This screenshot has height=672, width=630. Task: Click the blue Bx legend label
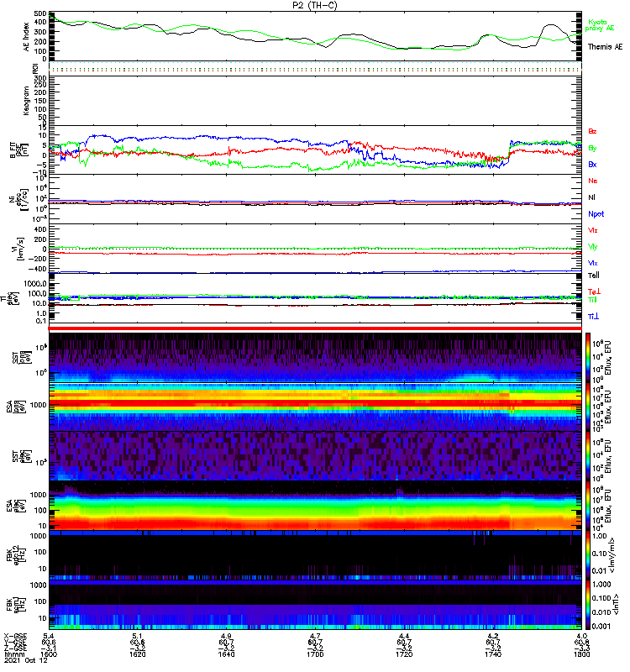click(x=592, y=164)
